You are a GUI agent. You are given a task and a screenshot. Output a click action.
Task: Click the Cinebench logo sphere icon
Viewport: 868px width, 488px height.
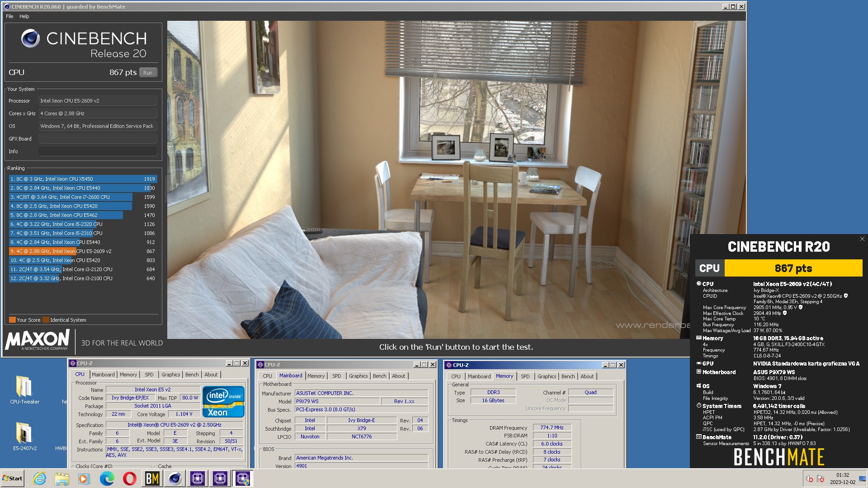(x=30, y=38)
